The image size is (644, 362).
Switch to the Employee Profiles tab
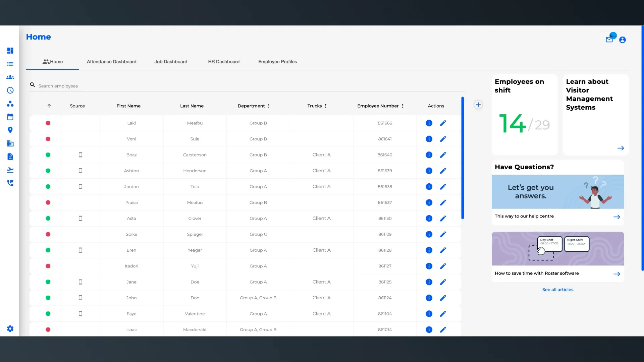pos(277,62)
